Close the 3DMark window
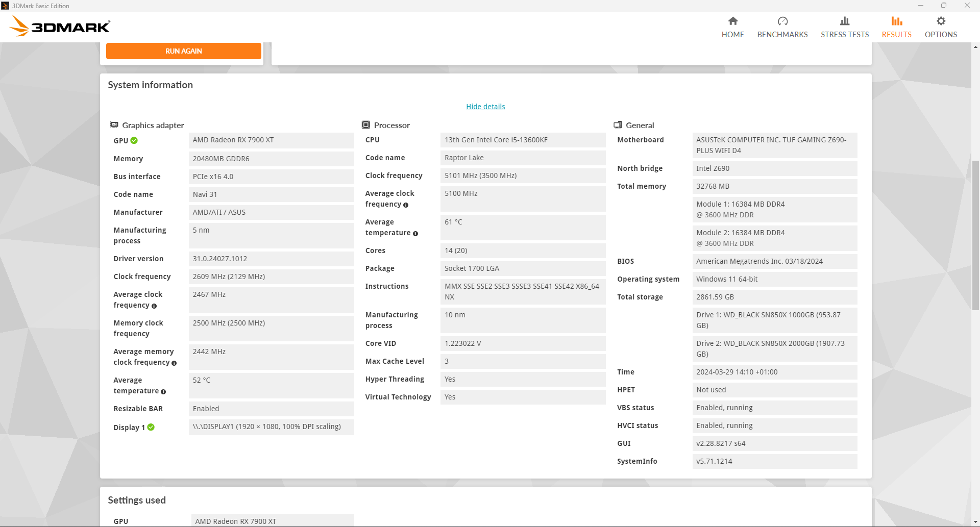Image resolution: width=980 pixels, height=527 pixels. (x=967, y=6)
